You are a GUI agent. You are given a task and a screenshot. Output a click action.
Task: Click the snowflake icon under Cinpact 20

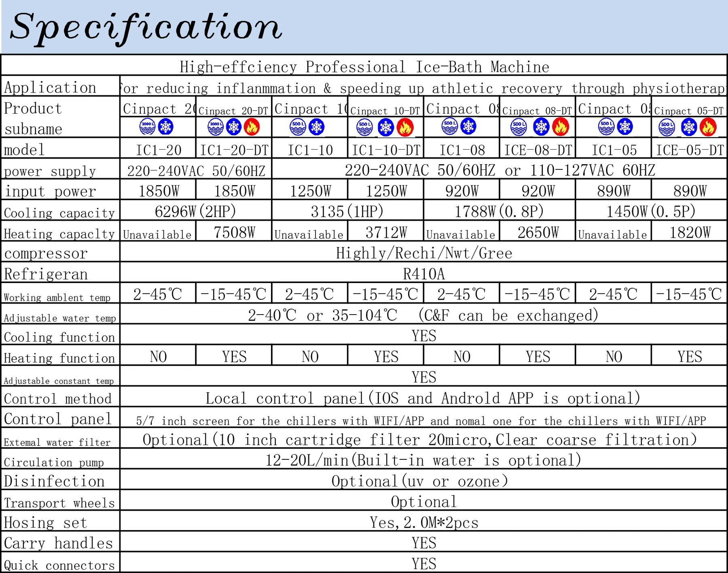pyautogui.click(x=165, y=127)
